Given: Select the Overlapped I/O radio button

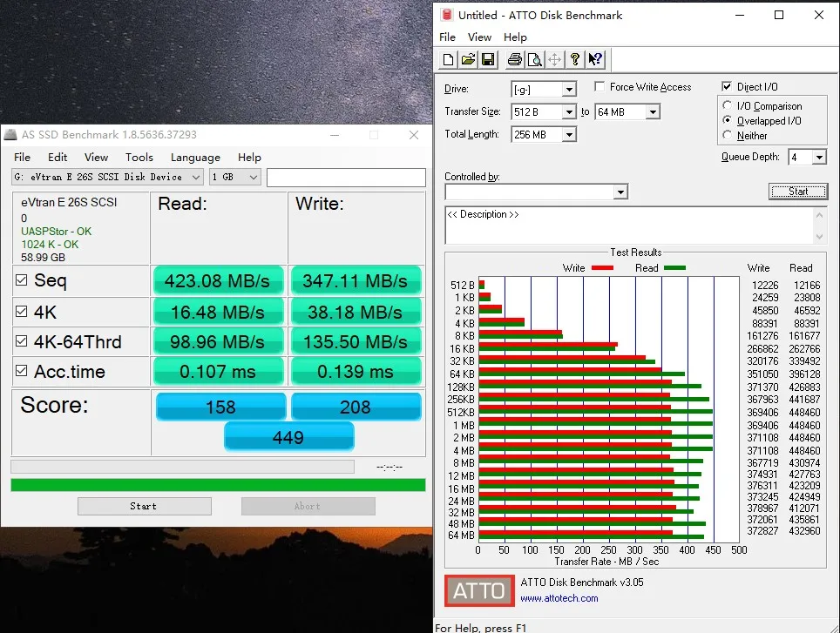Looking at the screenshot, I should 727,120.
